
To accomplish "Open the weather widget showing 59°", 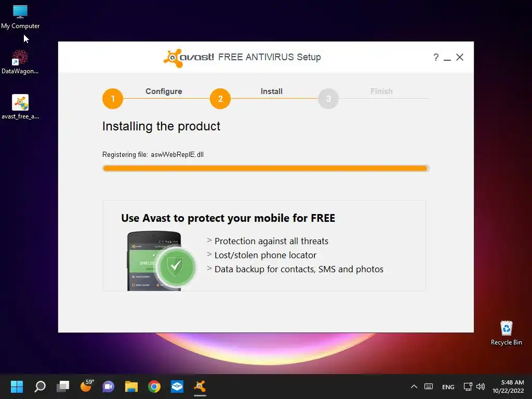I will (87, 386).
